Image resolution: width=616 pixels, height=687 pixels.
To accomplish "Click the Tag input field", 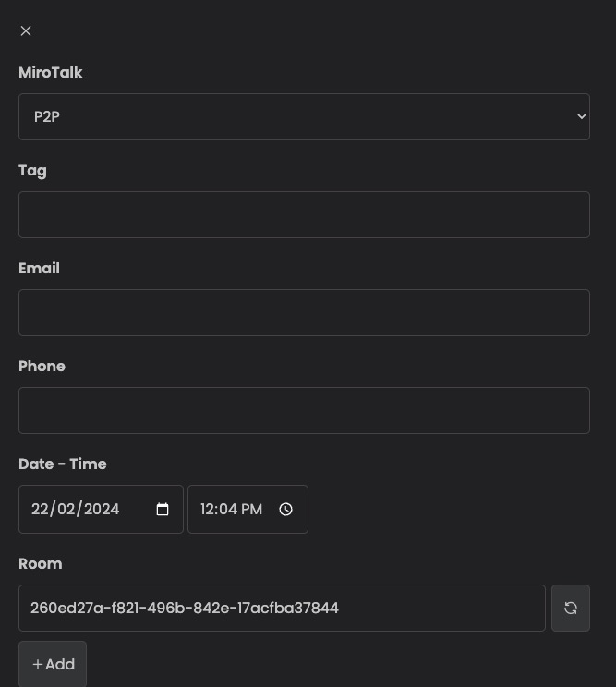I will 304,214.
